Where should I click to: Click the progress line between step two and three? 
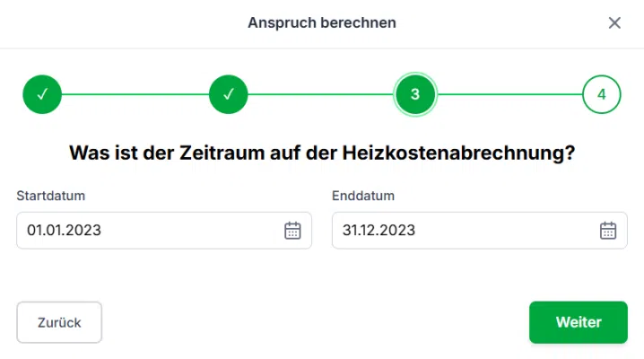[x=321, y=94]
